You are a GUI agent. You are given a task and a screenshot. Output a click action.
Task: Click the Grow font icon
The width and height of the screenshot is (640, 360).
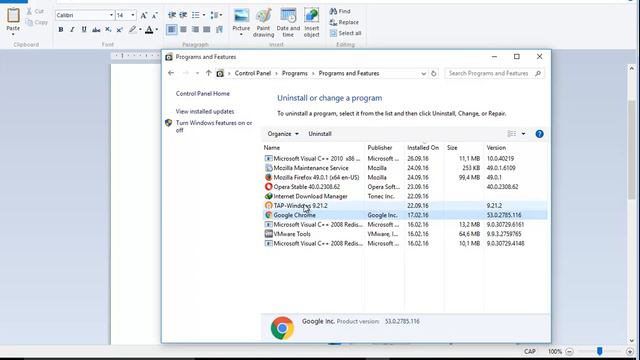click(x=144, y=15)
